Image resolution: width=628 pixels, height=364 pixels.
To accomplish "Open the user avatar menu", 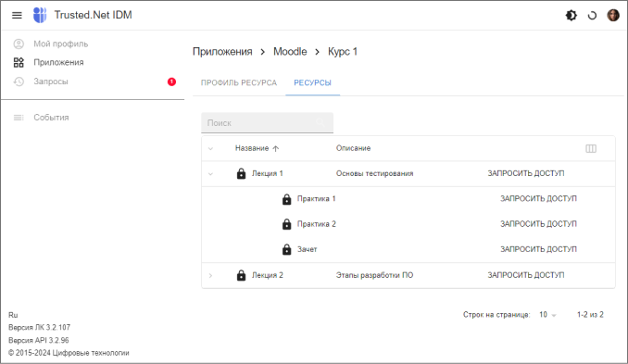I will click(x=613, y=15).
